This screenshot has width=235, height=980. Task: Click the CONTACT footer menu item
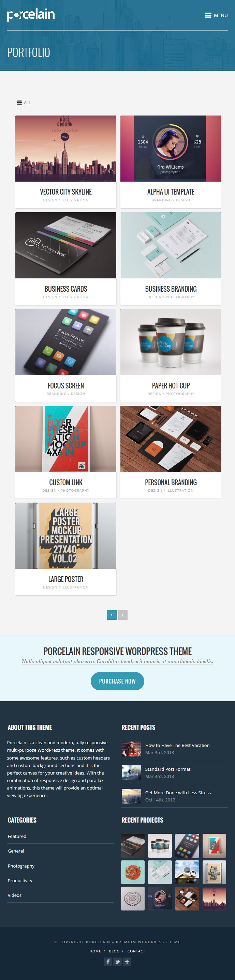(136, 951)
